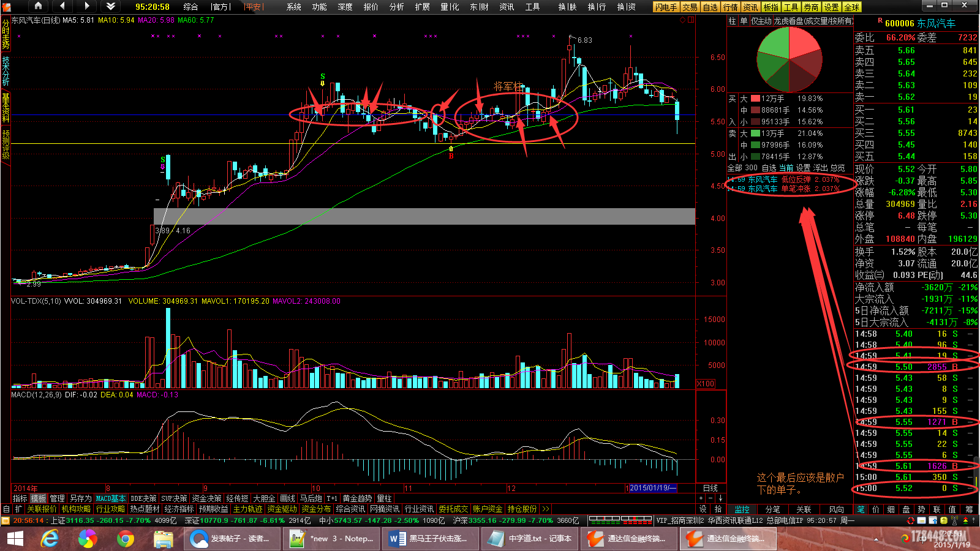Open 分时走势 in left sidebar

click(6, 35)
